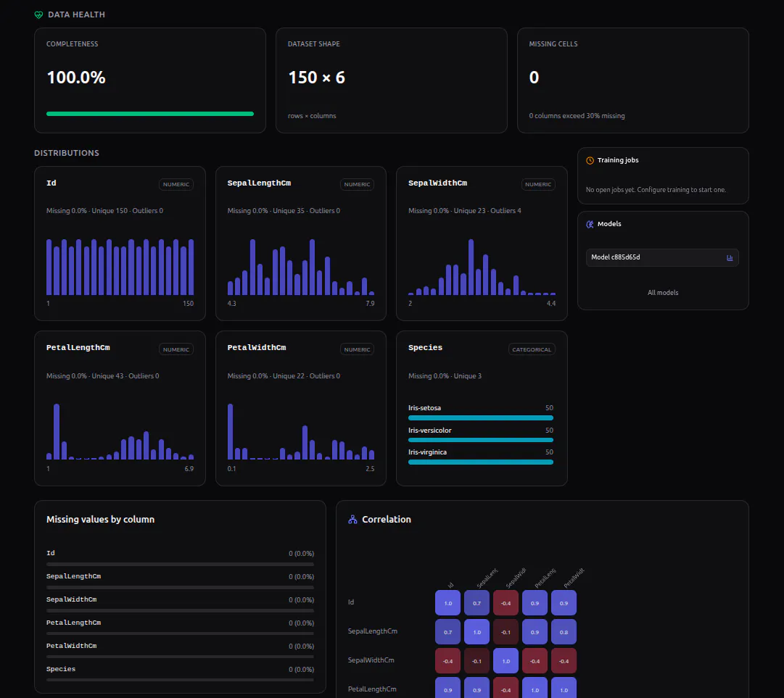Click Id row, PetalWidt column 0.9 cell
The height and width of the screenshot is (698, 784).
(564, 603)
